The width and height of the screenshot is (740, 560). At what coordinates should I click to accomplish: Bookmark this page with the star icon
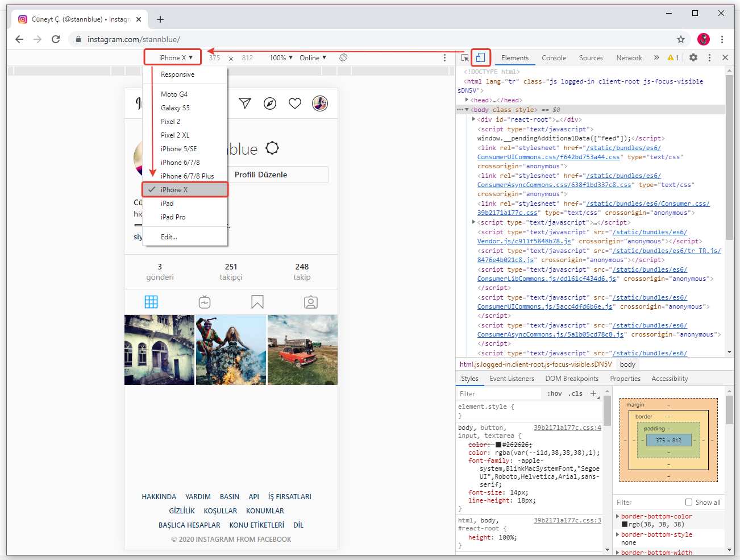(681, 39)
